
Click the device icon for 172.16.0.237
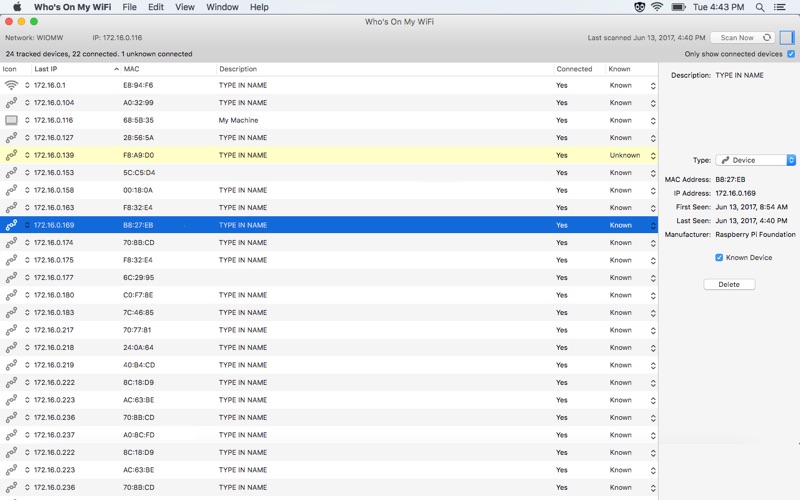pos(11,435)
